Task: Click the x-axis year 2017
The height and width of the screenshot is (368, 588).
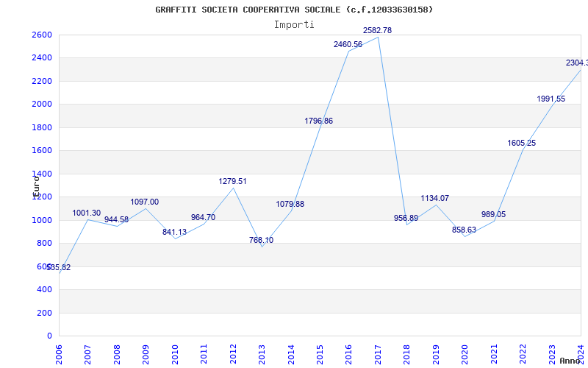Action: tap(378, 354)
